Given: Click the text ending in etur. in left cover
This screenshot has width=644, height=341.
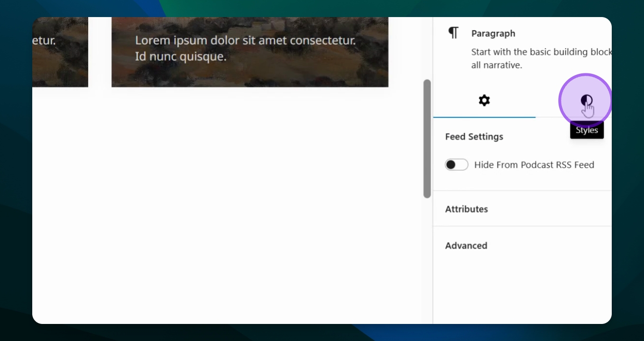Looking at the screenshot, I should click(44, 41).
